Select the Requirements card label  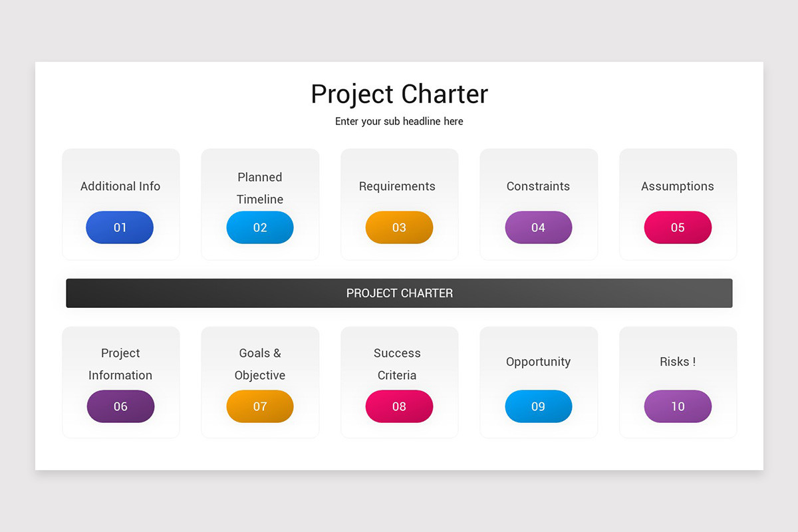[x=397, y=186]
